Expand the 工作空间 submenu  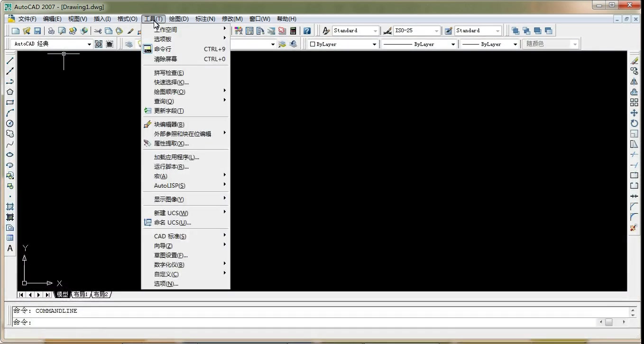coord(186,30)
